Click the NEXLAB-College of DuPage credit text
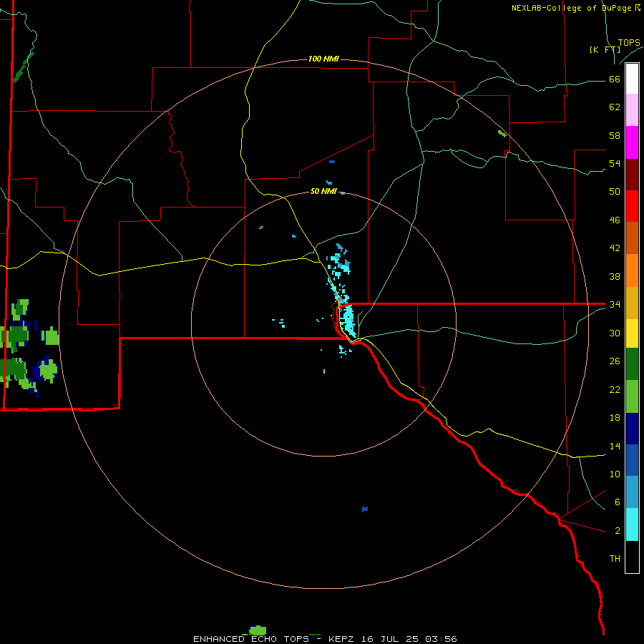The width and height of the screenshot is (644, 644). tap(571, 8)
